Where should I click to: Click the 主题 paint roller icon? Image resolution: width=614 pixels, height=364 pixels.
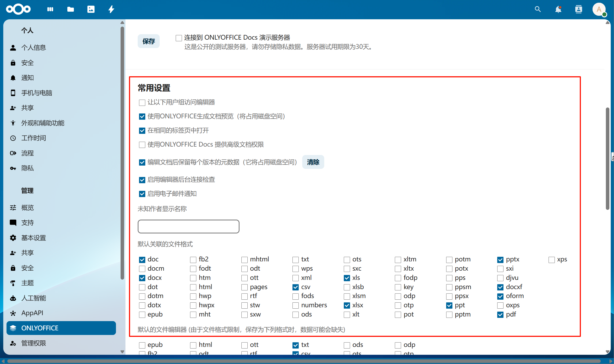[13, 283]
